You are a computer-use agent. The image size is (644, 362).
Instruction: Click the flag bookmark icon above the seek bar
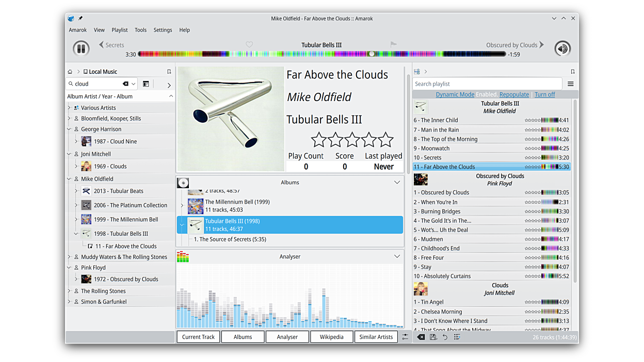tap(394, 45)
